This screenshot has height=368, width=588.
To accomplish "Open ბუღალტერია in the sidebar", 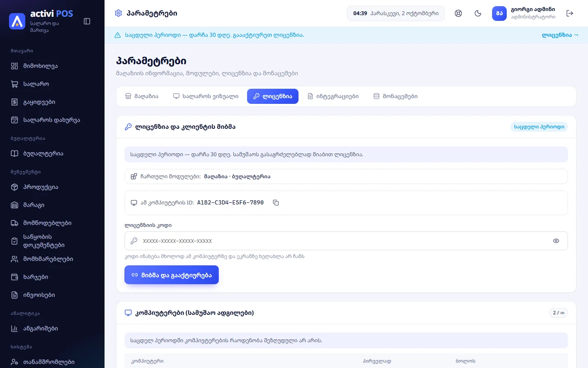I will click(52, 153).
